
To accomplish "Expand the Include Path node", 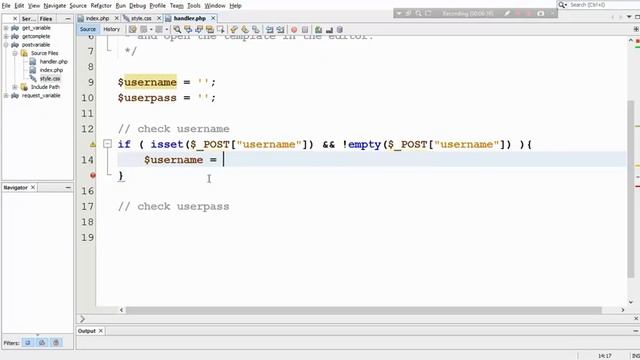I will pos(15,87).
